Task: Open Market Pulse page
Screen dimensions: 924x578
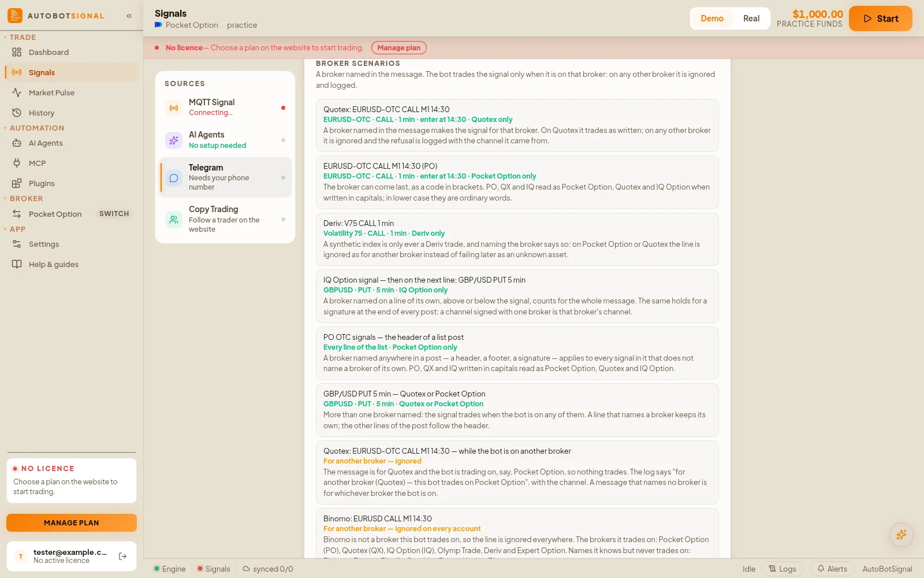Action: pos(72,92)
